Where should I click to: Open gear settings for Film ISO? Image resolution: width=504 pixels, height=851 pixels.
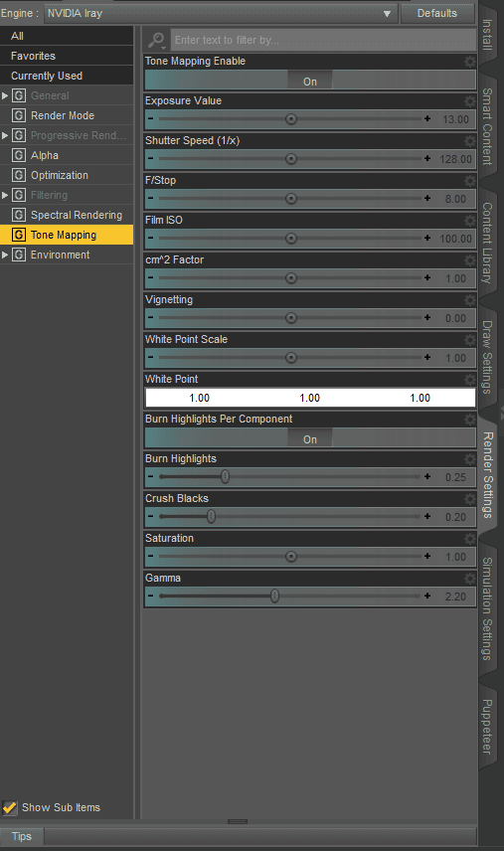point(470,221)
